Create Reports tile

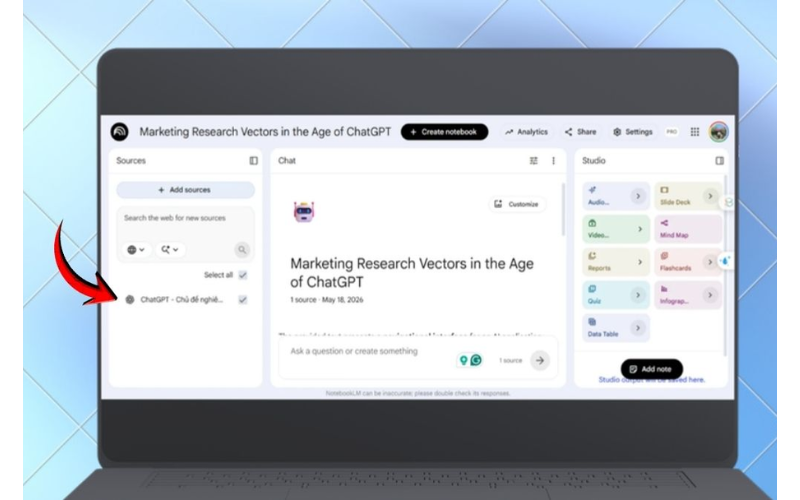coord(616,262)
